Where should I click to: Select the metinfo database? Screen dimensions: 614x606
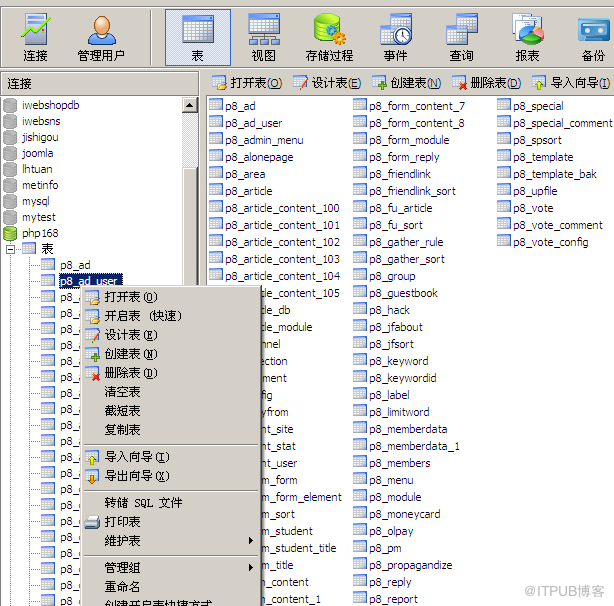click(x=40, y=185)
